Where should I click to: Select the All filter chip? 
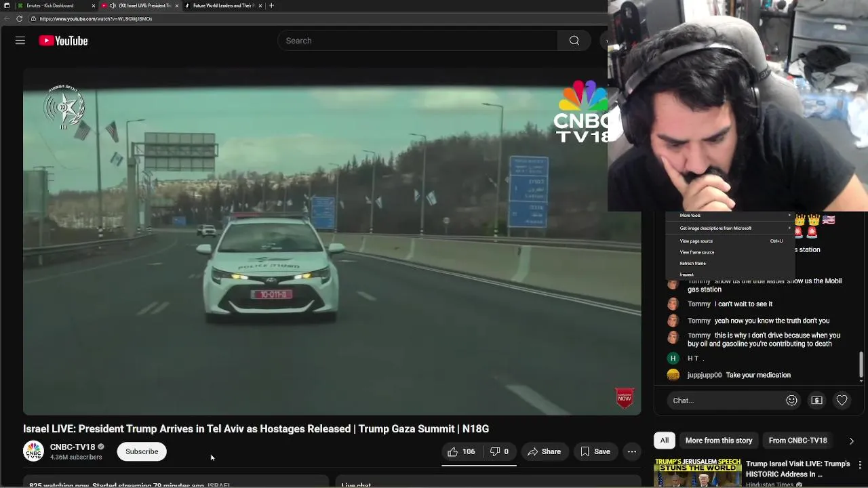(x=665, y=441)
